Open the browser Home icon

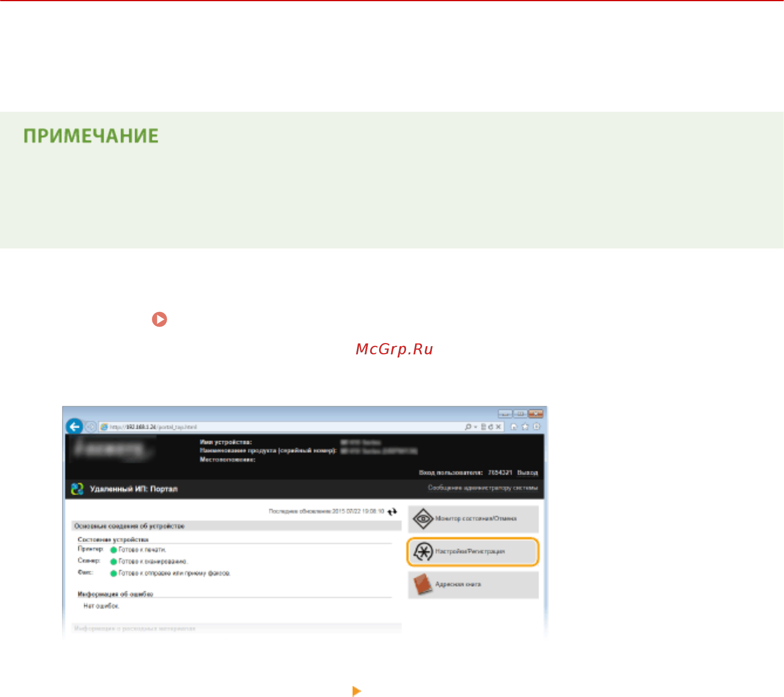point(514,427)
